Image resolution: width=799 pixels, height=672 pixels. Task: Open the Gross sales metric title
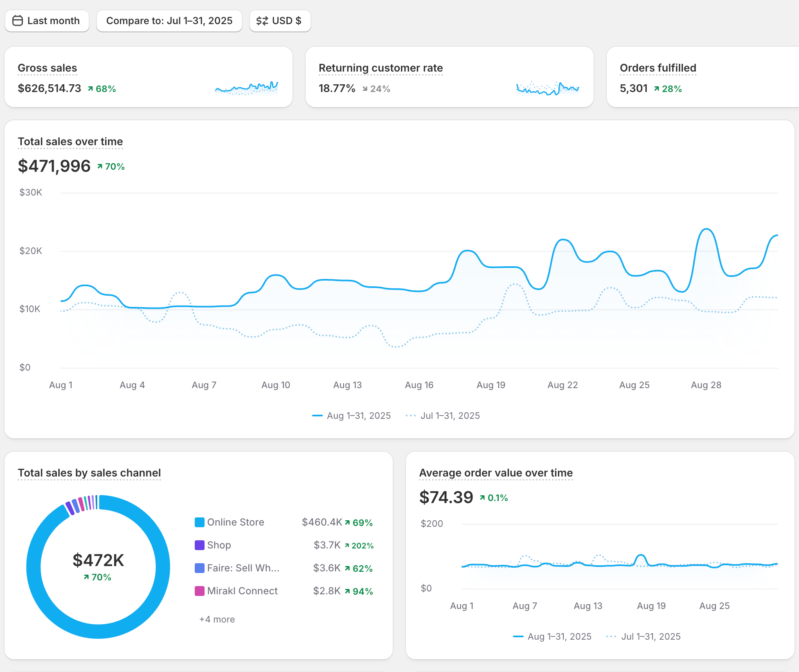click(47, 68)
